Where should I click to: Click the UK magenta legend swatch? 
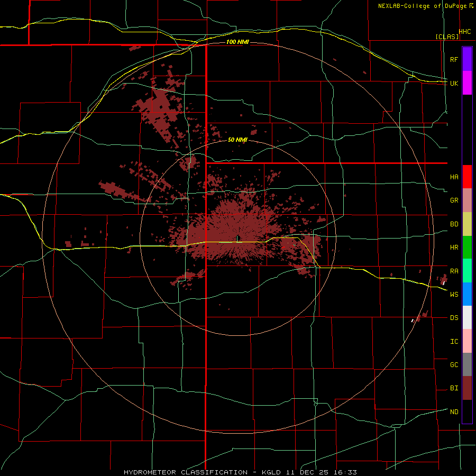point(467,83)
